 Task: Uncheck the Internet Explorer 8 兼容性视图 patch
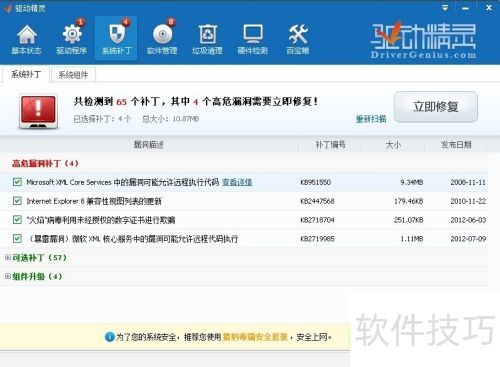pos(17,201)
